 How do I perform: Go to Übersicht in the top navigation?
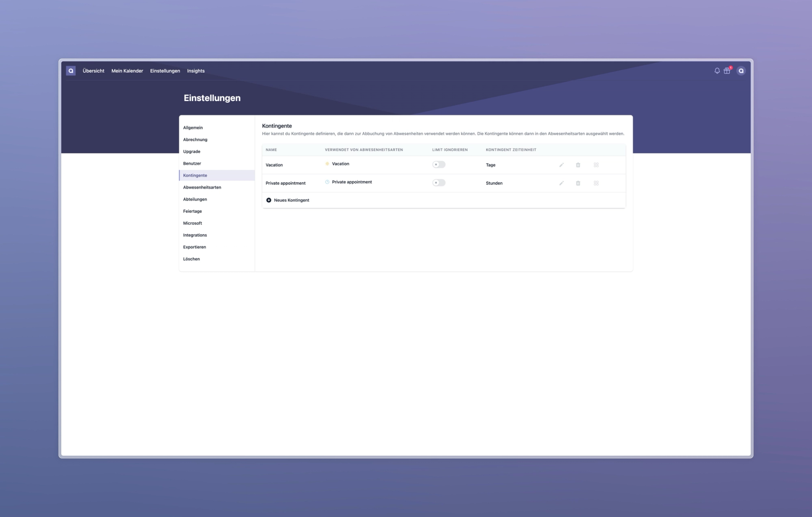[93, 71]
